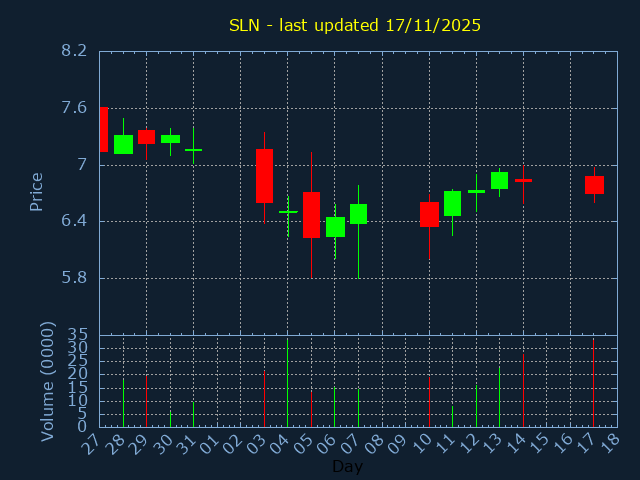Select the last red candlestick on day 17
Viewport: 640px width, 480px height.
tap(594, 184)
